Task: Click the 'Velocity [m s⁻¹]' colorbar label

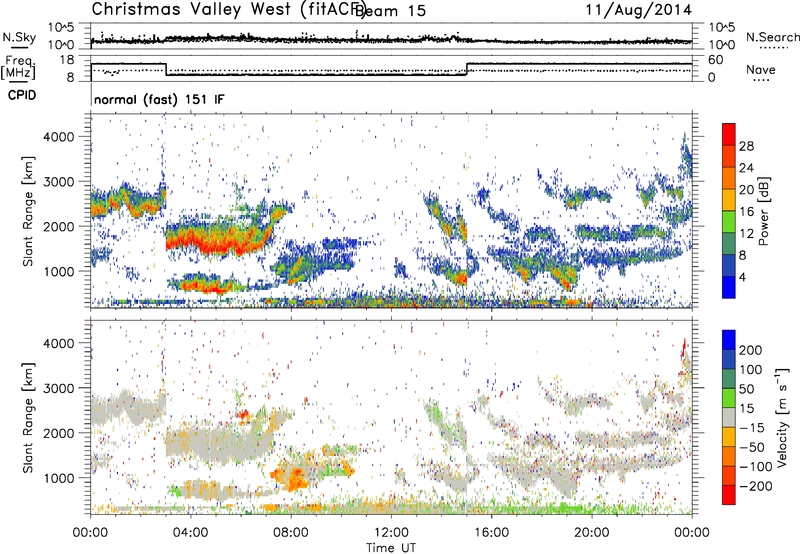Action: (x=781, y=417)
